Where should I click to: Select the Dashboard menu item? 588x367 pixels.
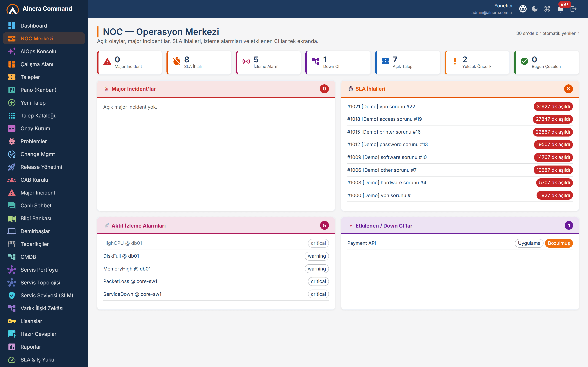click(44, 26)
